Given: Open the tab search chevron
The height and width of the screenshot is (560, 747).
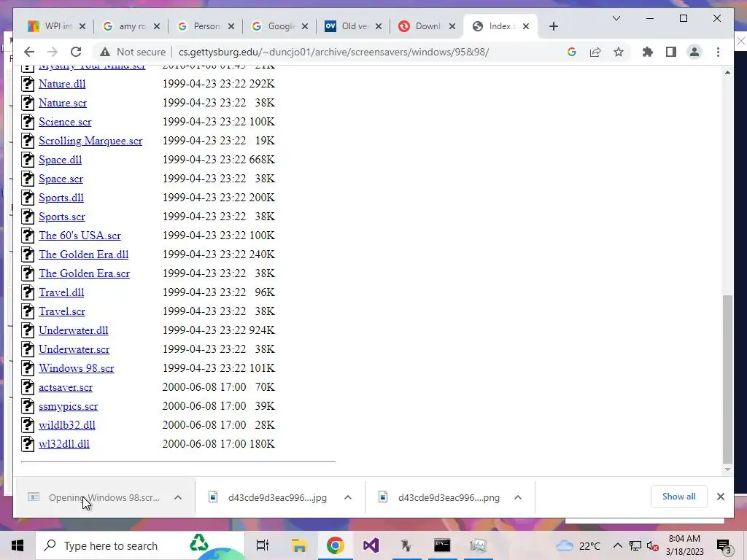Looking at the screenshot, I should [x=616, y=18].
